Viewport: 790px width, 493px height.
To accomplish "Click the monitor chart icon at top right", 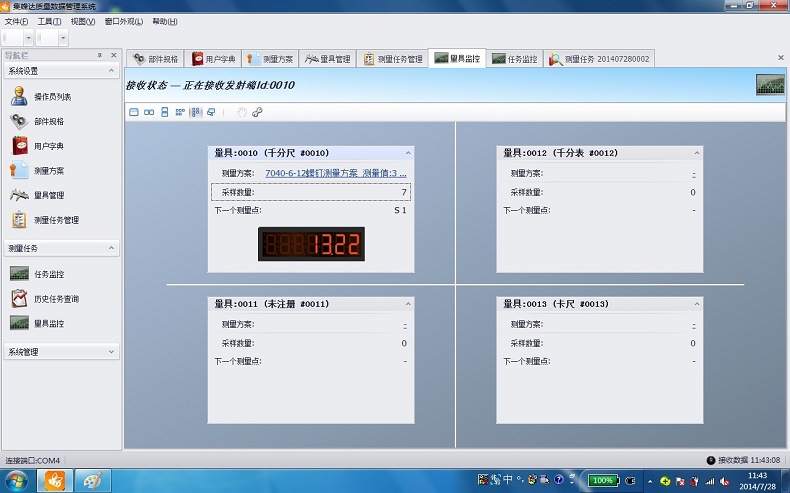I will pyautogui.click(x=769, y=85).
